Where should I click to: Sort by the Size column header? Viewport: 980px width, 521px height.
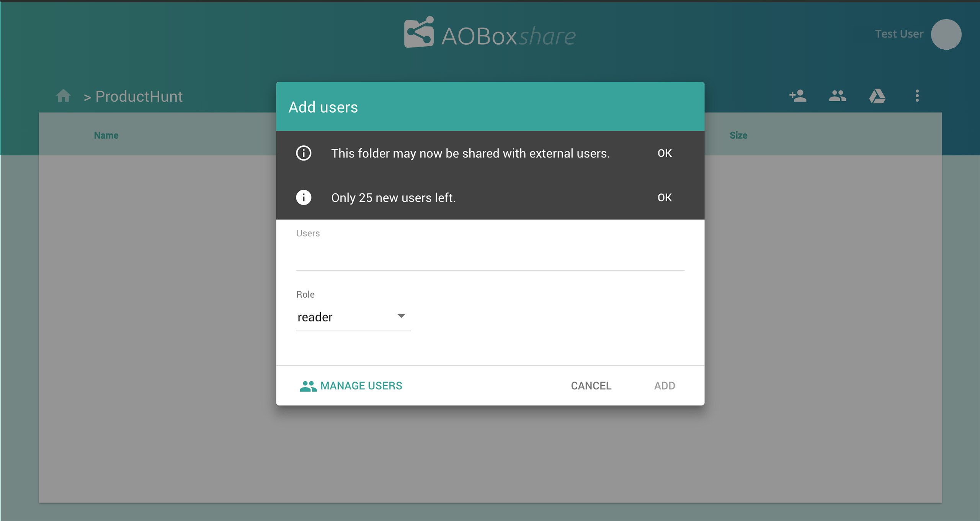(738, 135)
